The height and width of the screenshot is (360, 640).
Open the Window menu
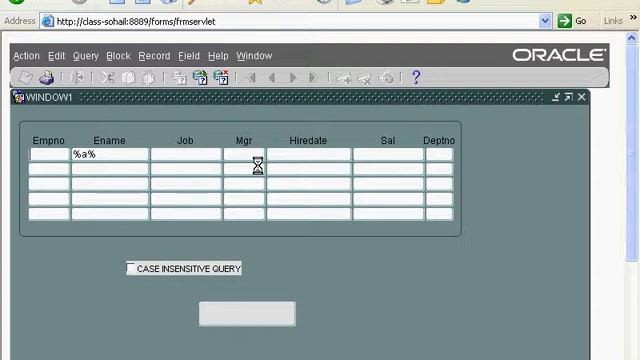coord(254,56)
